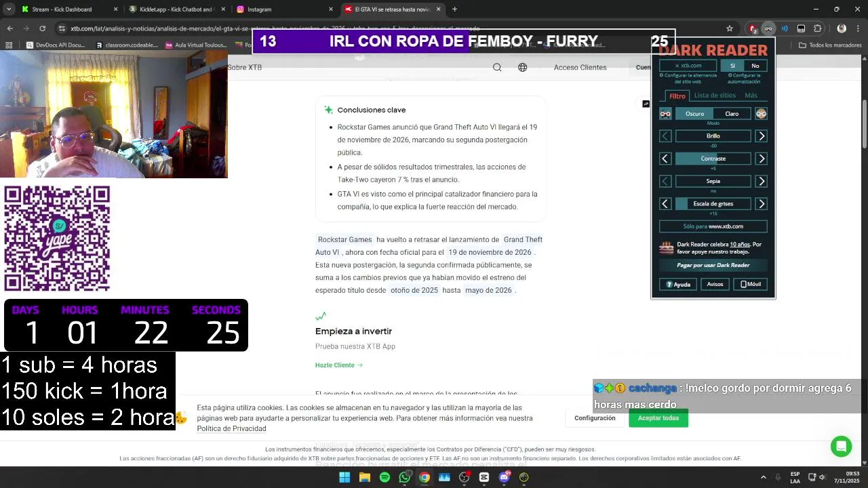The image size is (868, 488).
Task: Reload the page in Chrome
Action: pos(42,28)
